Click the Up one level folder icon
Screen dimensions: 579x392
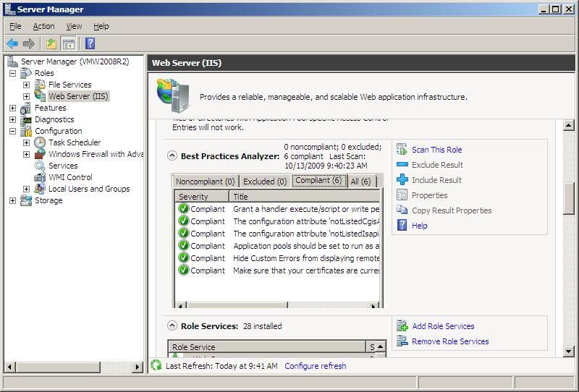point(51,43)
